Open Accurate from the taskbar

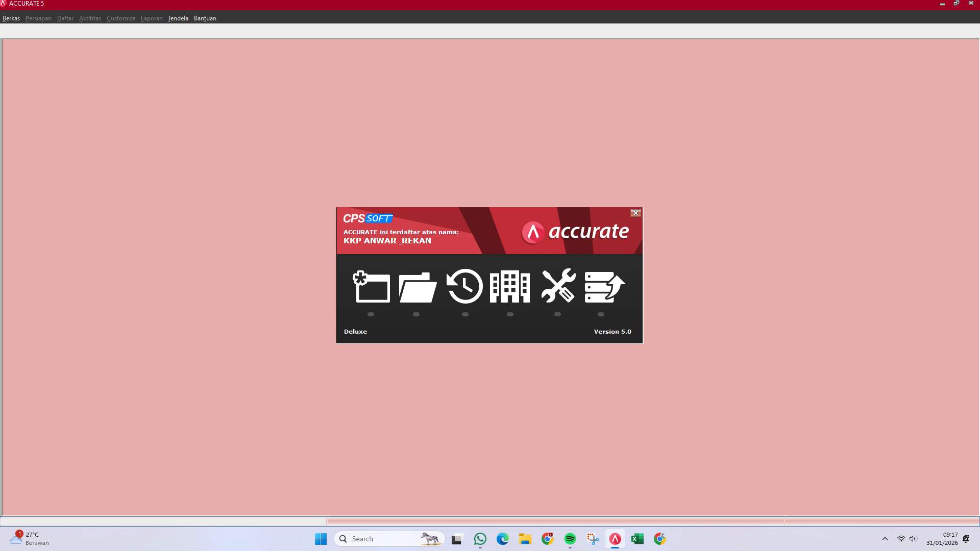click(615, 538)
